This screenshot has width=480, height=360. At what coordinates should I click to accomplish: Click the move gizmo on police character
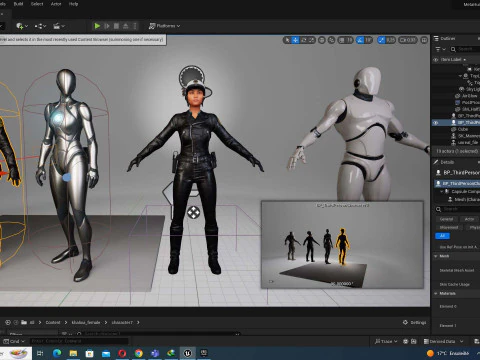tap(194, 212)
